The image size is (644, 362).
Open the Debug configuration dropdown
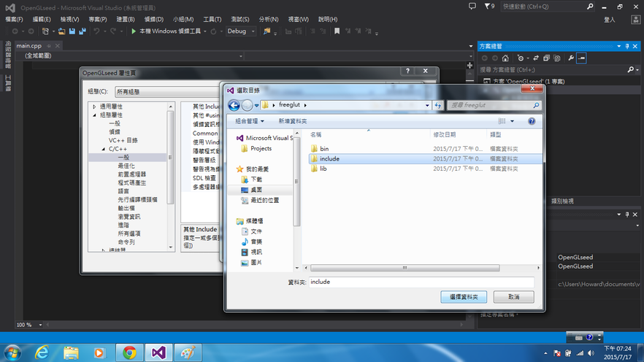click(x=253, y=31)
